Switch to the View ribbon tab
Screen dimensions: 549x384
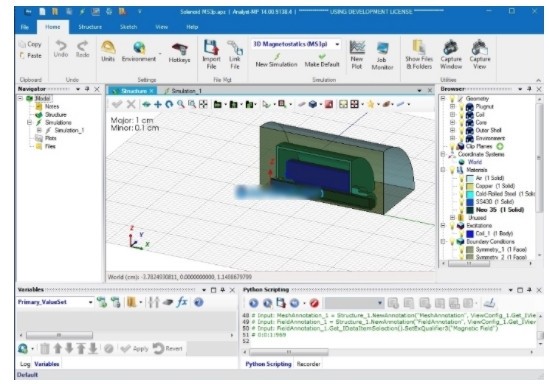[x=161, y=27]
